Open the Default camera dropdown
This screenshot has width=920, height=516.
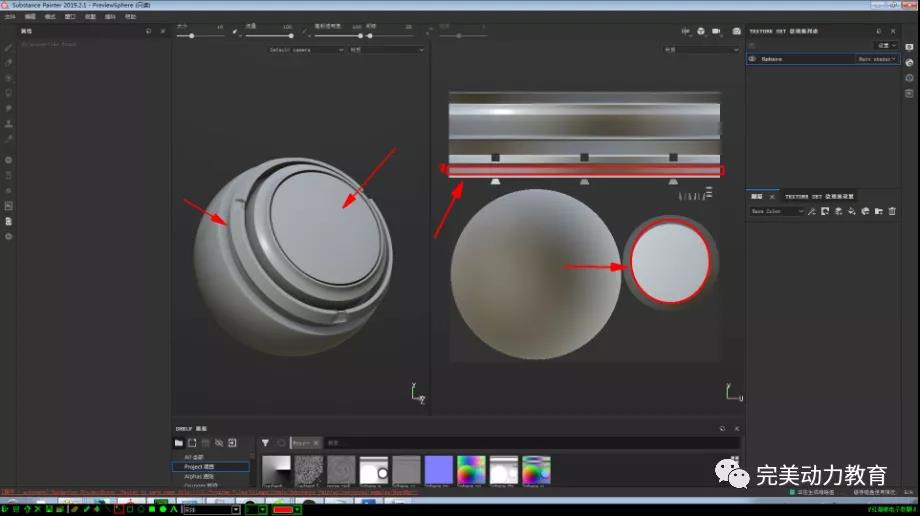(305, 49)
